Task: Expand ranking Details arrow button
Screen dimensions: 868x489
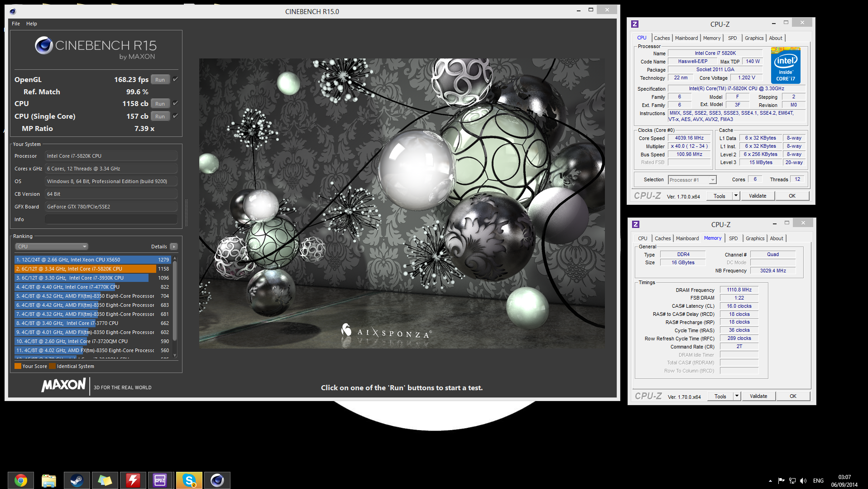Action: 174,247
